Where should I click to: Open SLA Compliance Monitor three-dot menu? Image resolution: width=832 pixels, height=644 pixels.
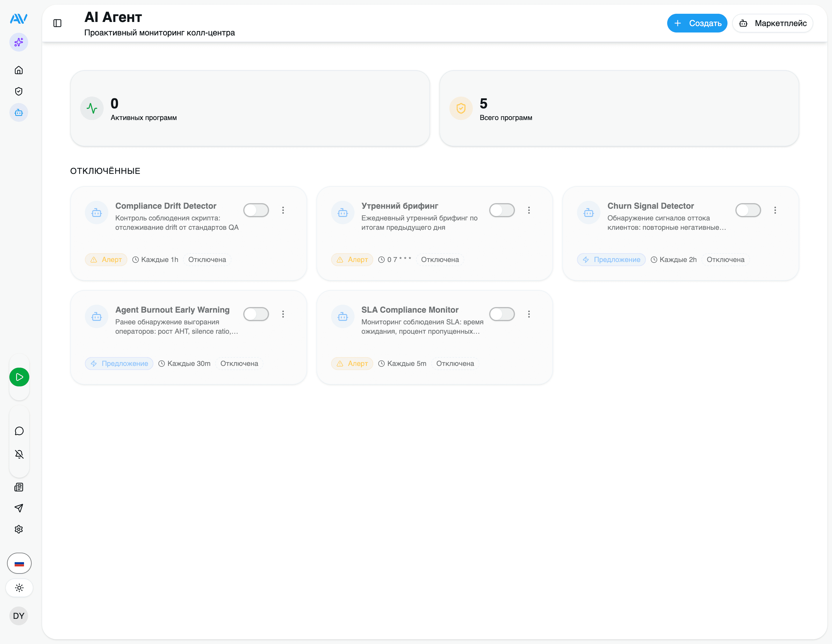pos(529,314)
